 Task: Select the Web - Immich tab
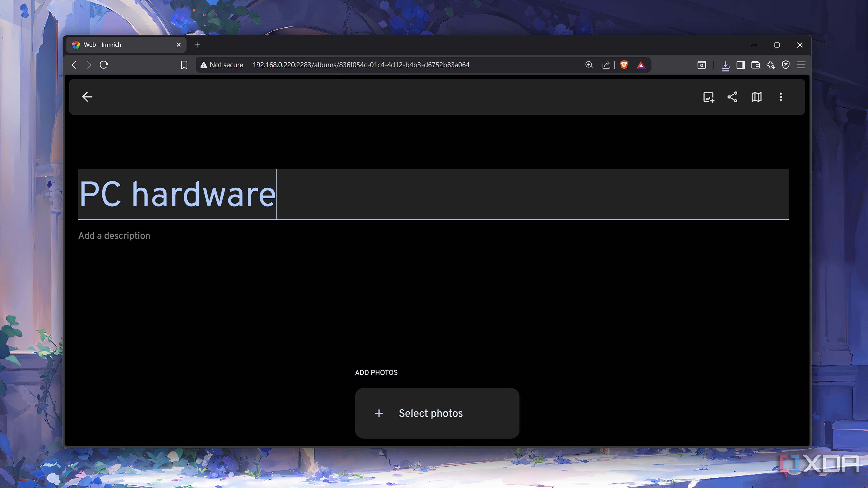pyautogui.click(x=126, y=45)
